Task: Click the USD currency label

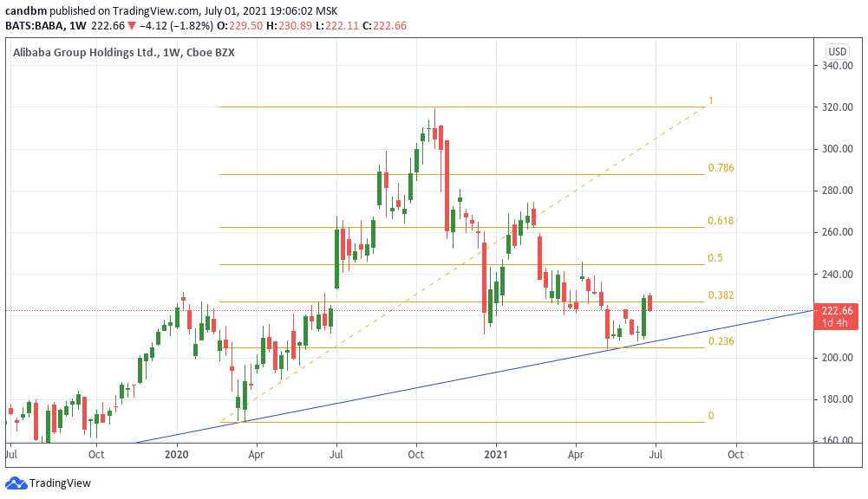Action: [837, 51]
